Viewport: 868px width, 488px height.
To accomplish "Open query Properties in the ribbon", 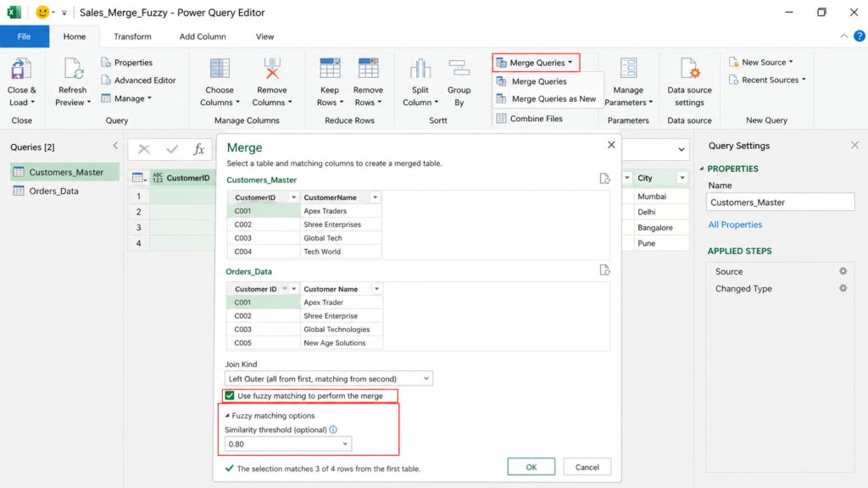I will 127,63.
